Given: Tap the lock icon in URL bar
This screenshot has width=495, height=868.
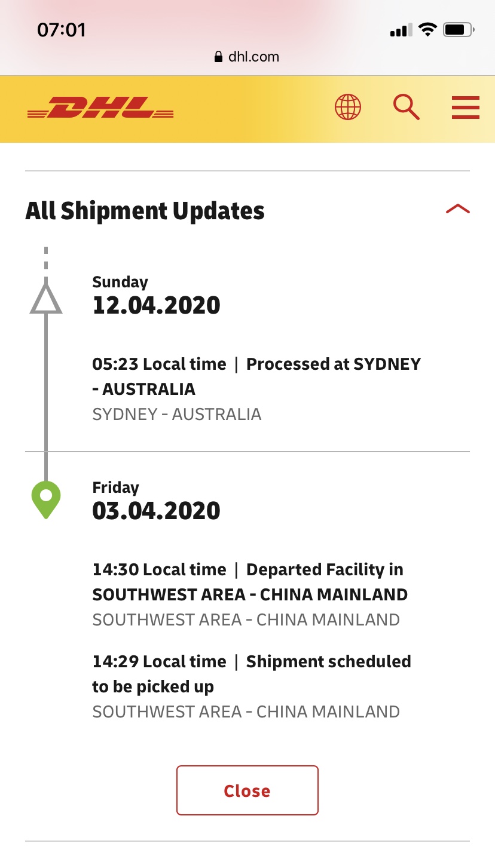Looking at the screenshot, I should point(218,57).
